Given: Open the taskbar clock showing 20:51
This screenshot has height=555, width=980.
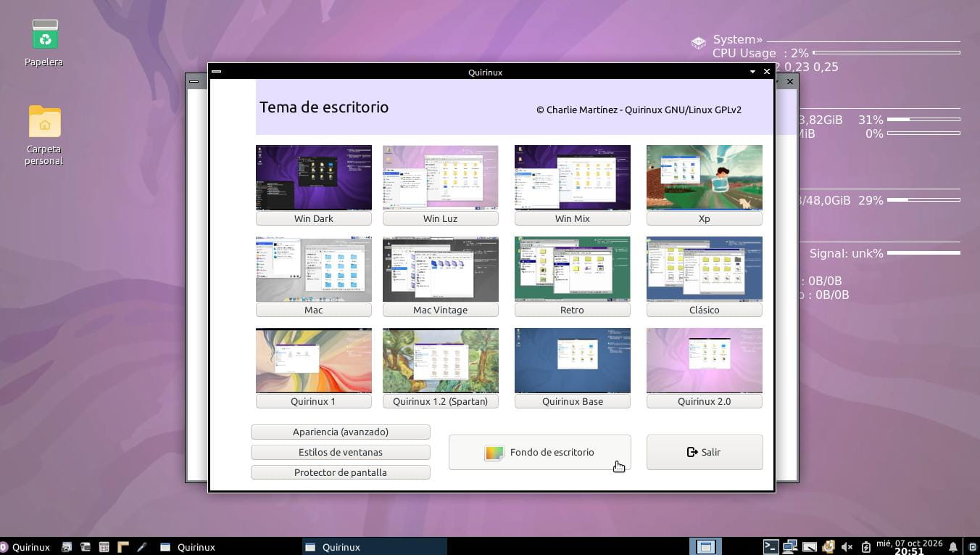Looking at the screenshot, I should point(909,547).
